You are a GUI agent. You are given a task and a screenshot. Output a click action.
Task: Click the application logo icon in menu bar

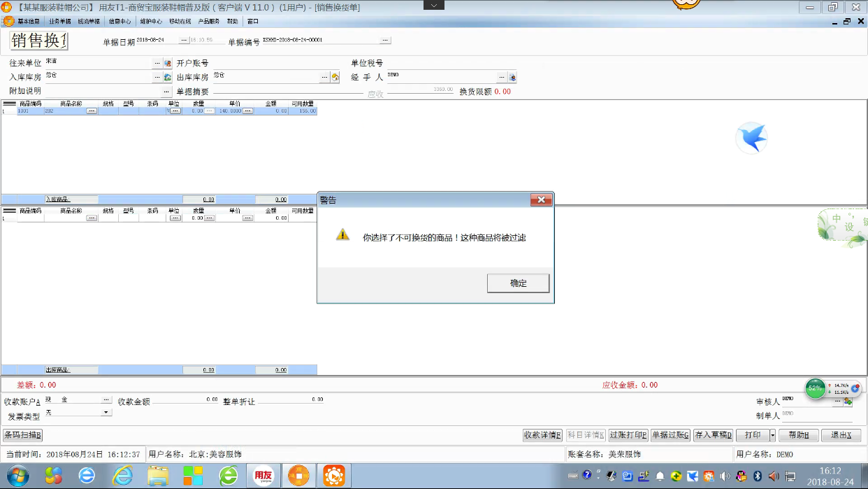tap(9, 22)
